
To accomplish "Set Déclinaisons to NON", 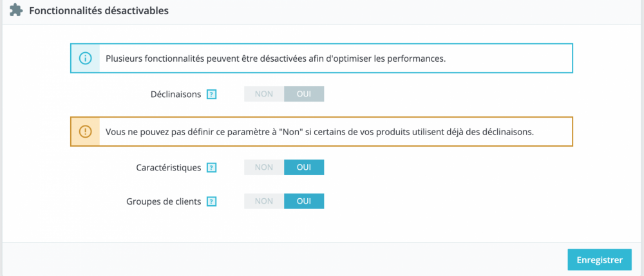I will pyautogui.click(x=264, y=94).
